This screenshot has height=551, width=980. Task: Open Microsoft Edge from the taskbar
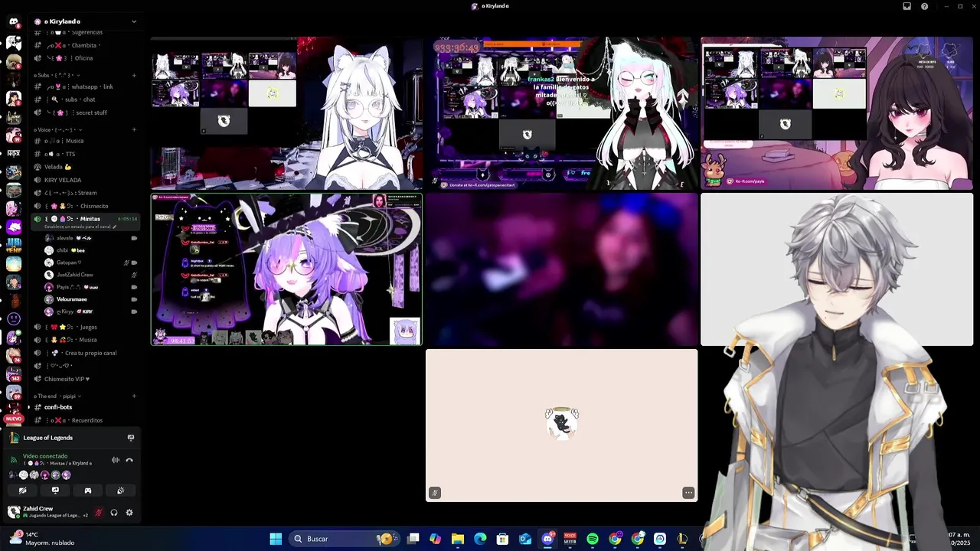pyautogui.click(x=480, y=539)
